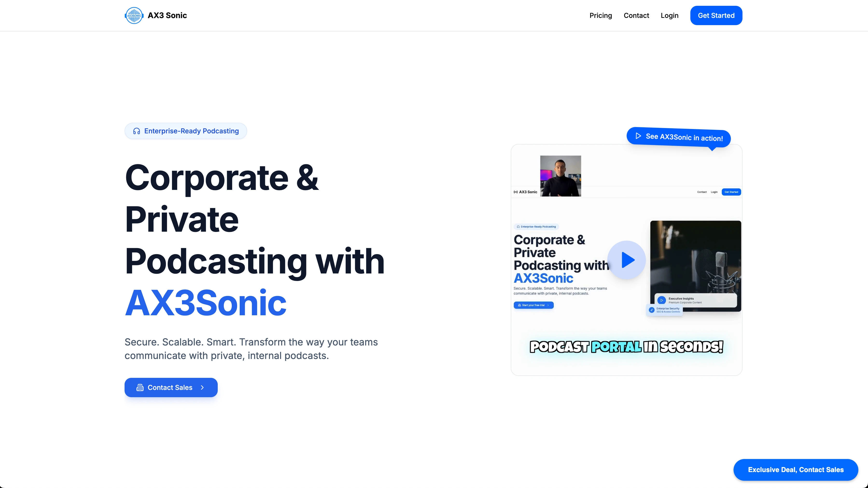
Task: Click the Podcast Portal in Seconds caption
Action: 626,347
